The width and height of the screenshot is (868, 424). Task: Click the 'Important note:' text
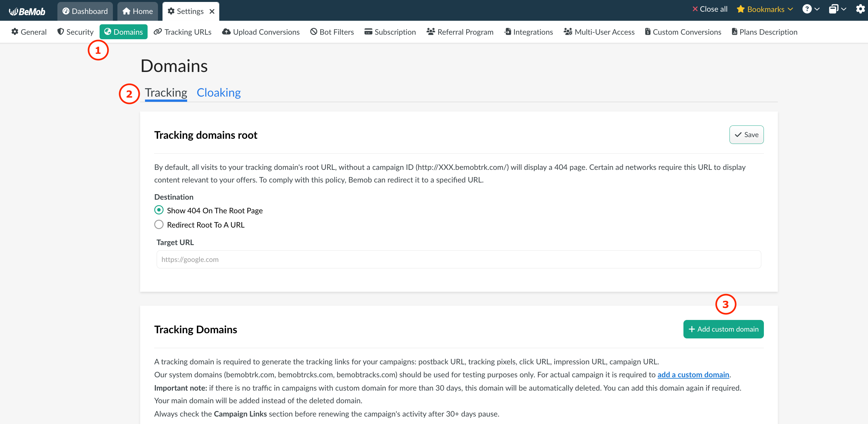tap(181, 388)
